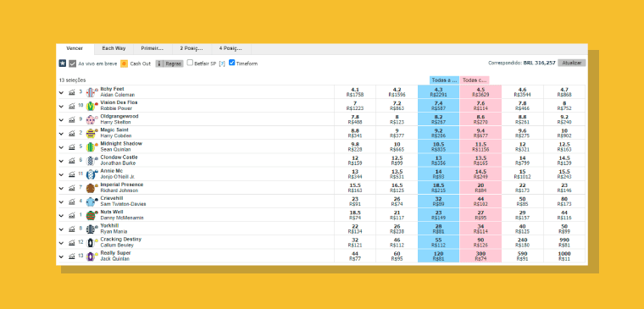Expand the Vision Des Flos row chevron
644x309 pixels.
tap(62, 107)
